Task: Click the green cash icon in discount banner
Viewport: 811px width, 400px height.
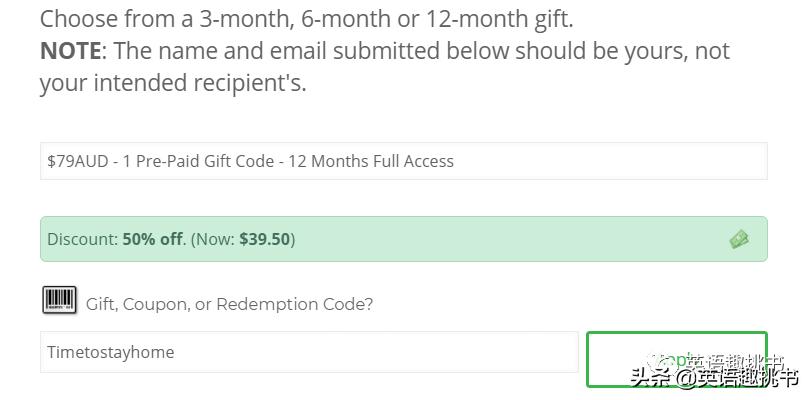Action: click(x=739, y=239)
